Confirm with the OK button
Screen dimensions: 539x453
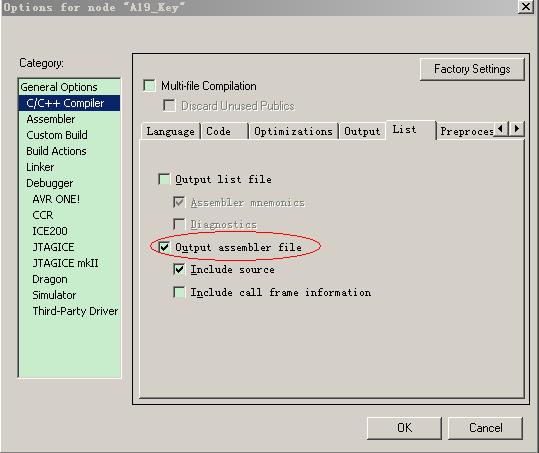(404, 428)
